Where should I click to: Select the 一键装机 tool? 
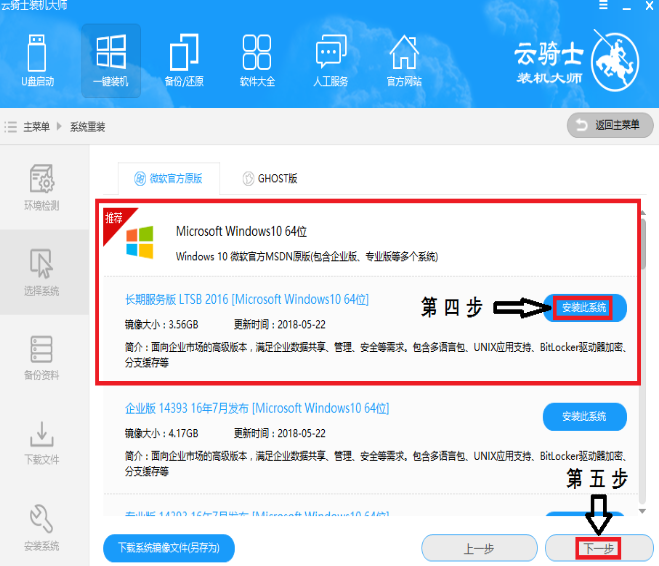coord(111,61)
